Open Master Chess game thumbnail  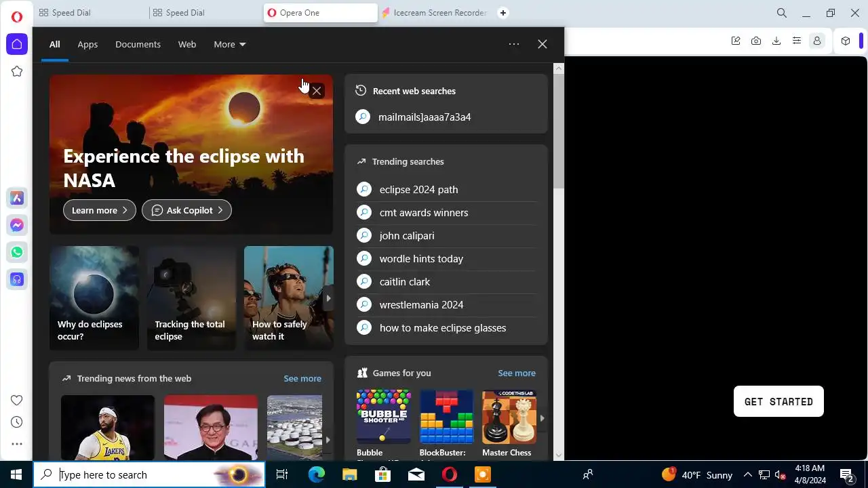pyautogui.click(x=509, y=417)
